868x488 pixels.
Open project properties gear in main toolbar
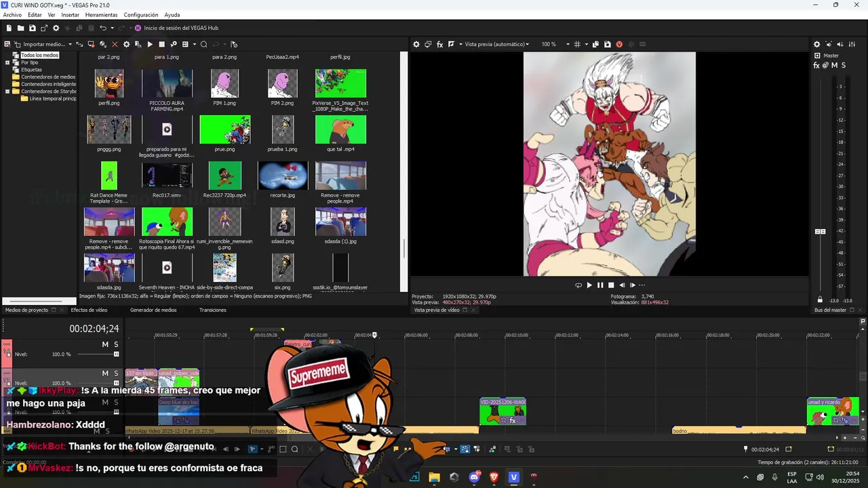pyautogui.click(x=56, y=28)
